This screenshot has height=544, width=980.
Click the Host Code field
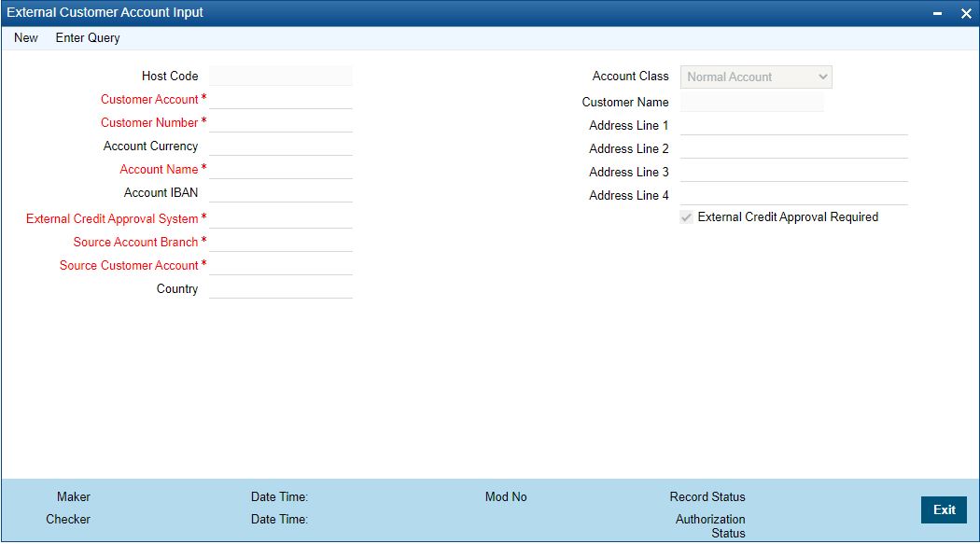click(x=281, y=77)
